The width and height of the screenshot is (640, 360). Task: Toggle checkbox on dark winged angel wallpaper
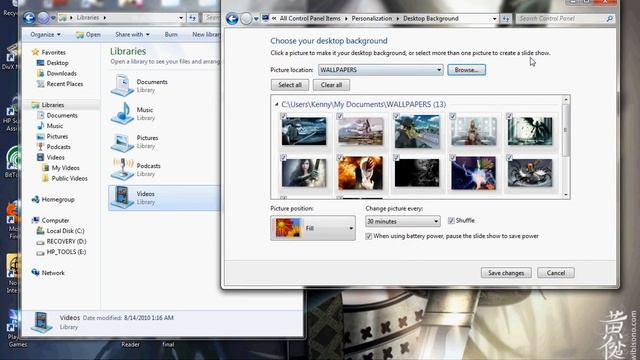click(x=509, y=116)
